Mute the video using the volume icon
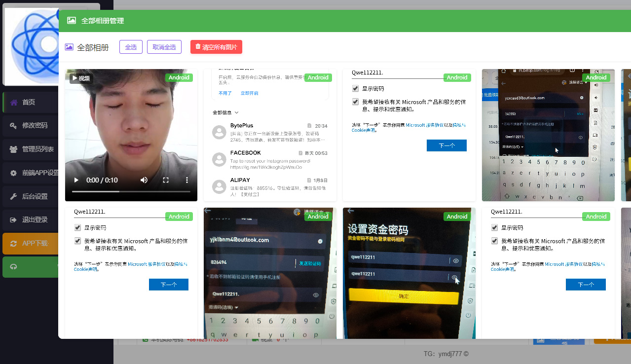631x364 pixels. (144, 180)
